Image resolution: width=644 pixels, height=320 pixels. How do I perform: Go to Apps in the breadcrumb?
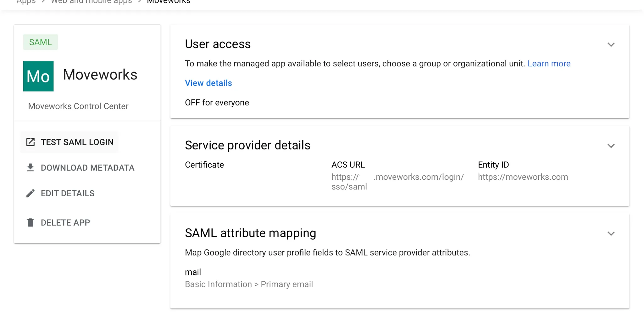coord(26,2)
